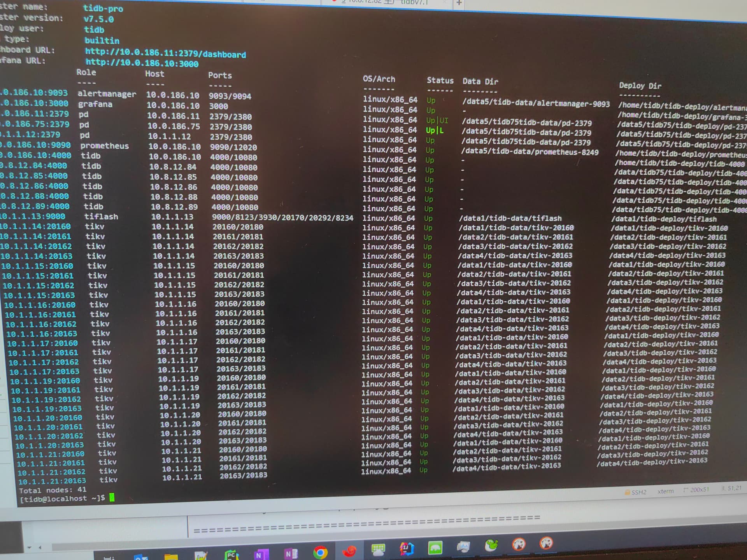Click the dashboard URL on port 2379
Screen dimensions: 747x560
click(165, 53)
